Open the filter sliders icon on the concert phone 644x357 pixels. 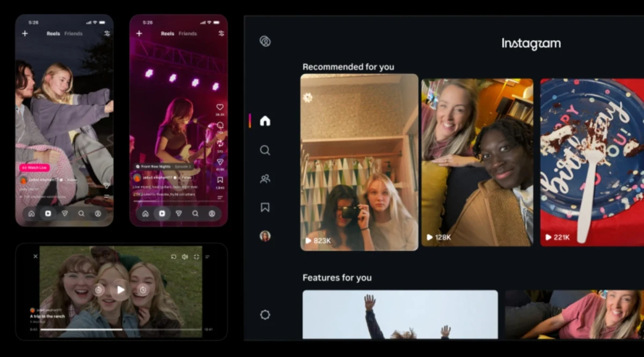[x=221, y=33]
